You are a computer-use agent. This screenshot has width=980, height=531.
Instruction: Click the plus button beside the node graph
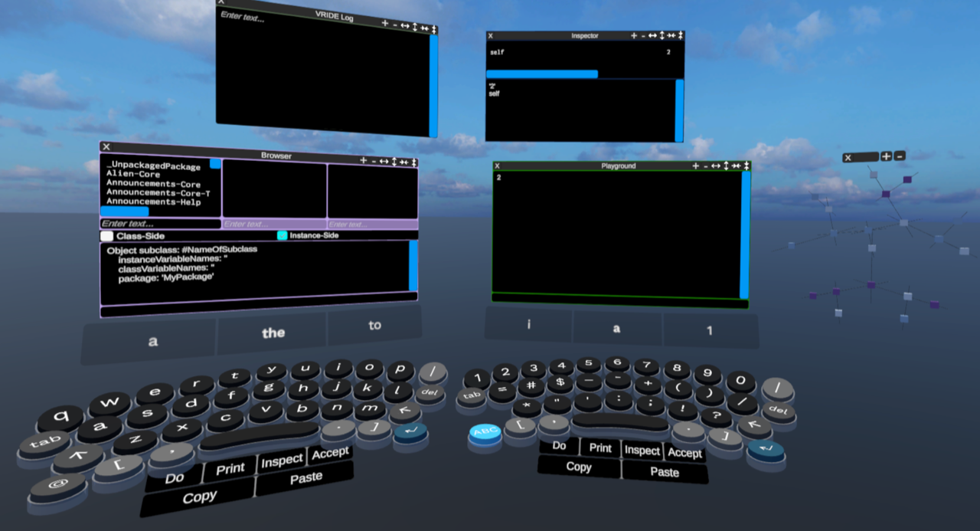click(x=886, y=156)
